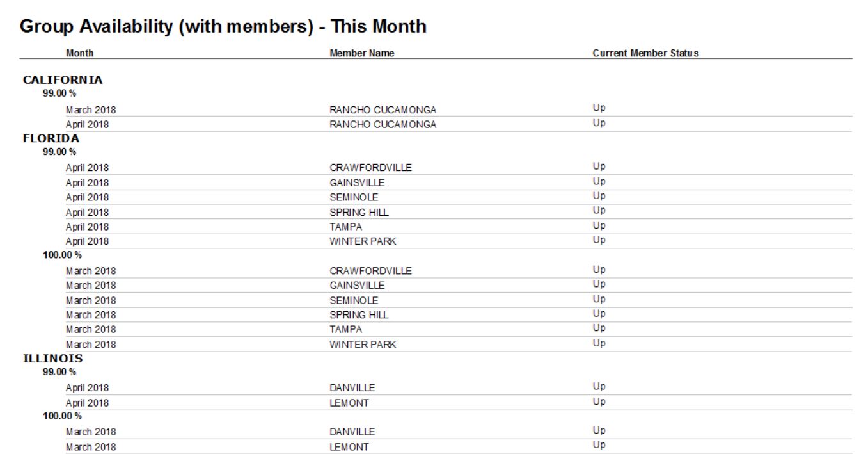Click CRAWFORDVILLE in the April 2018 row
The height and width of the screenshot is (454, 868).
[371, 168]
